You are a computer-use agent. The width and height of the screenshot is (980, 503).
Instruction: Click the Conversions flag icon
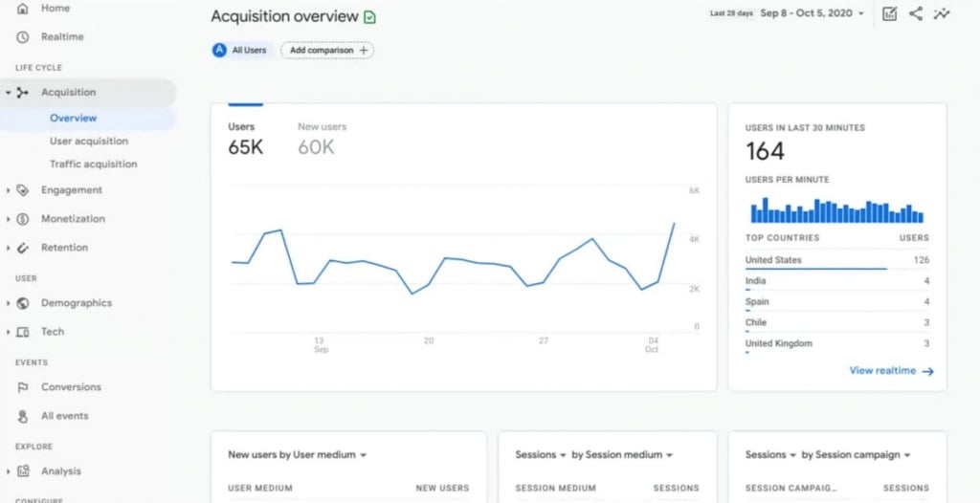point(23,387)
